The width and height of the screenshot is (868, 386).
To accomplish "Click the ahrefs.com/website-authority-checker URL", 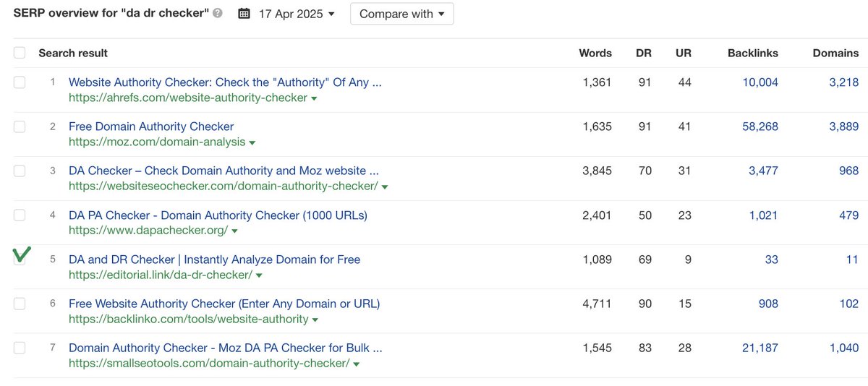I will 188,98.
